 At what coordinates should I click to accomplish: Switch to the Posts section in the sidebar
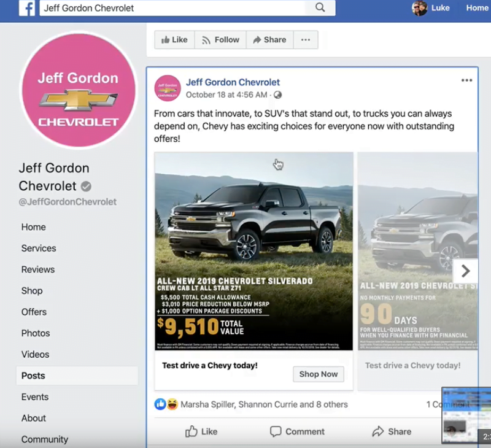33,376
